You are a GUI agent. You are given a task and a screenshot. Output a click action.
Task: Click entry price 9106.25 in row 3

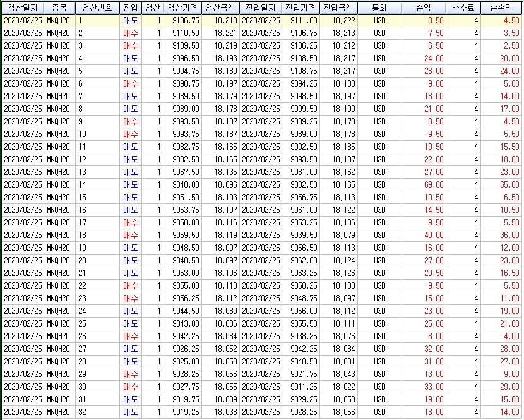click(304, 46)
